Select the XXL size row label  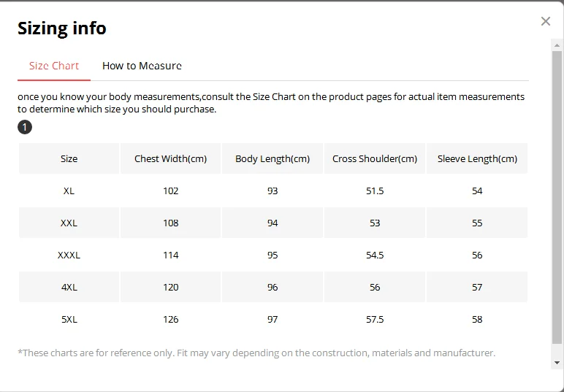pyautogui.click(x=69, y=223)
